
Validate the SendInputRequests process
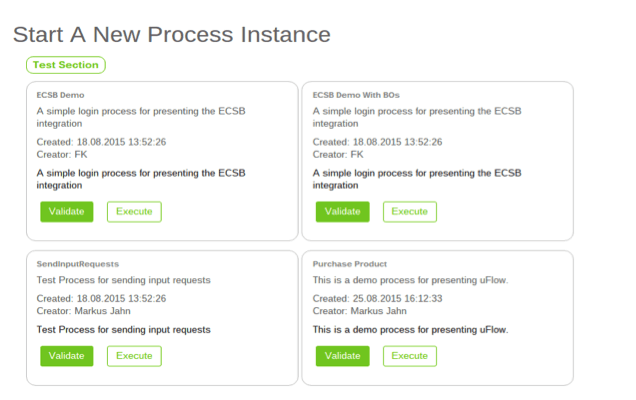(67, 356)
